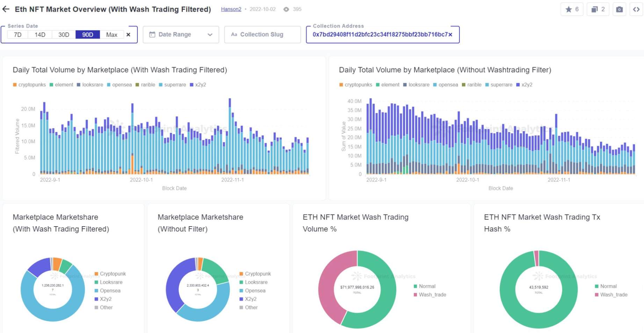Expand the Date Range dropdown
Viewport: 644px width, 333px height.
pos(210,35)
